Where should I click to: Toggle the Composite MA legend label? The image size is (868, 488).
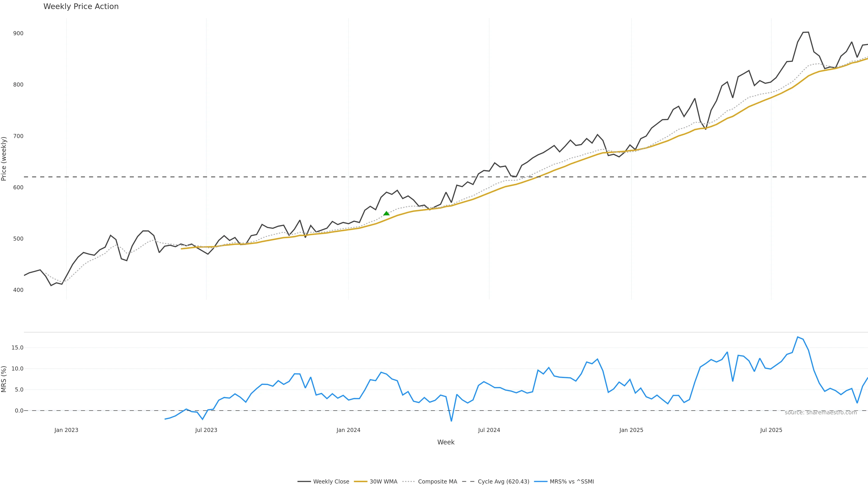pyautogui.click(x=437, y=482)
